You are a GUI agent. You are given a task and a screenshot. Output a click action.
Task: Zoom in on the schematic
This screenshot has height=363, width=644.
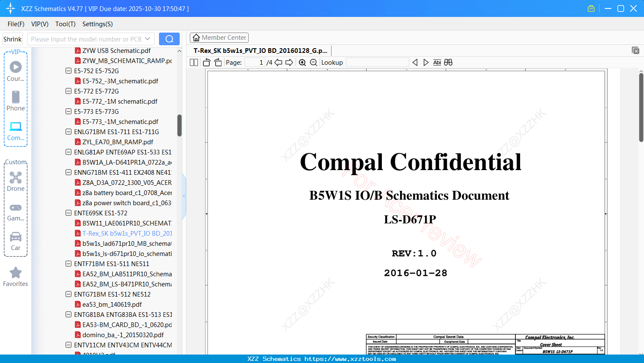(x=302, y=62)
